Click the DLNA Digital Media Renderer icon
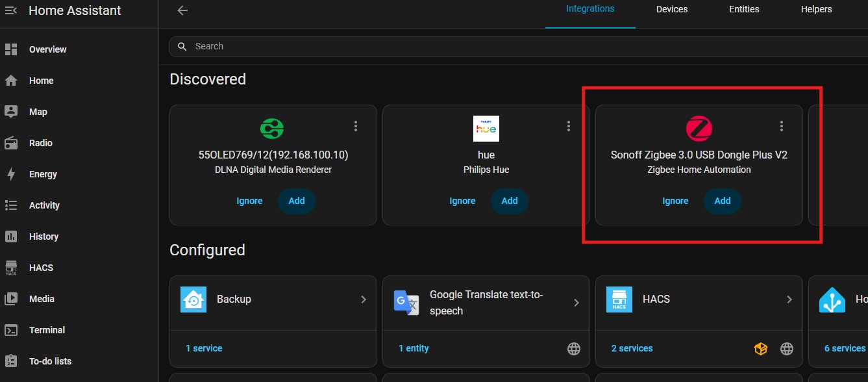 pos(273,129)
